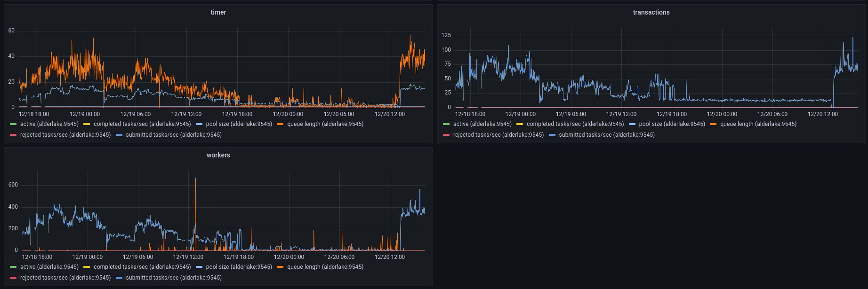Click 12/20 12:00 tick label in transactions graph
Viewport: 868px width, 289px height.
pos(823,114)
